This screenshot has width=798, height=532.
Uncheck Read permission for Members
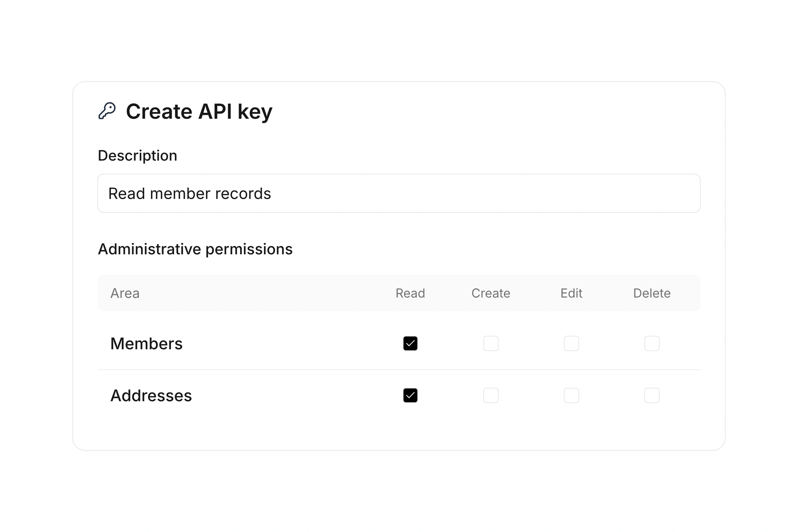(410, 343)
